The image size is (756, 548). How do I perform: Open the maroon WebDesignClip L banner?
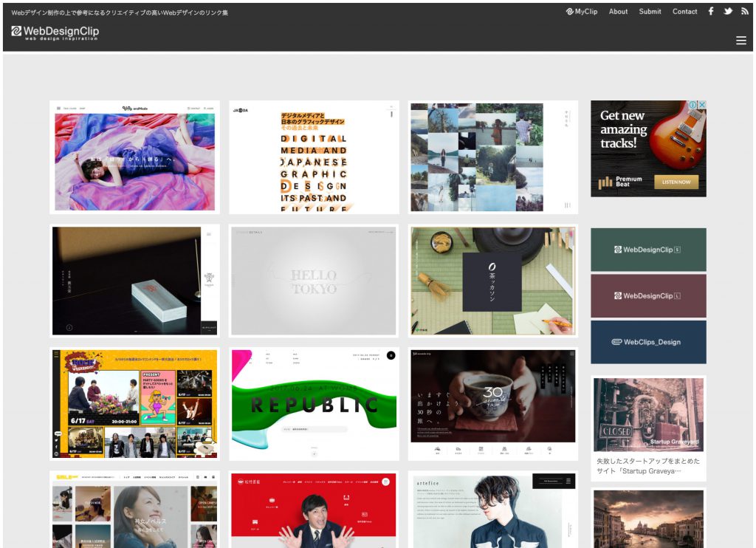coord(648,295)
